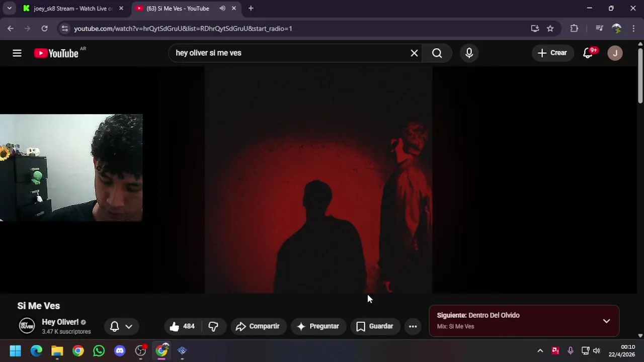Viewport: 644px width, 362px height.
Task: Open the account avatar menu
Action: pyautogui.click(x=615, y=53)
